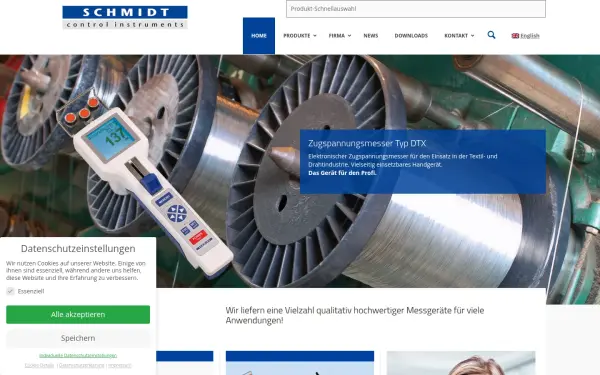Viewport: 600px width, 375px height.
Task: Click the Schmidt control instruments logo
Action: tap(125, 17)
